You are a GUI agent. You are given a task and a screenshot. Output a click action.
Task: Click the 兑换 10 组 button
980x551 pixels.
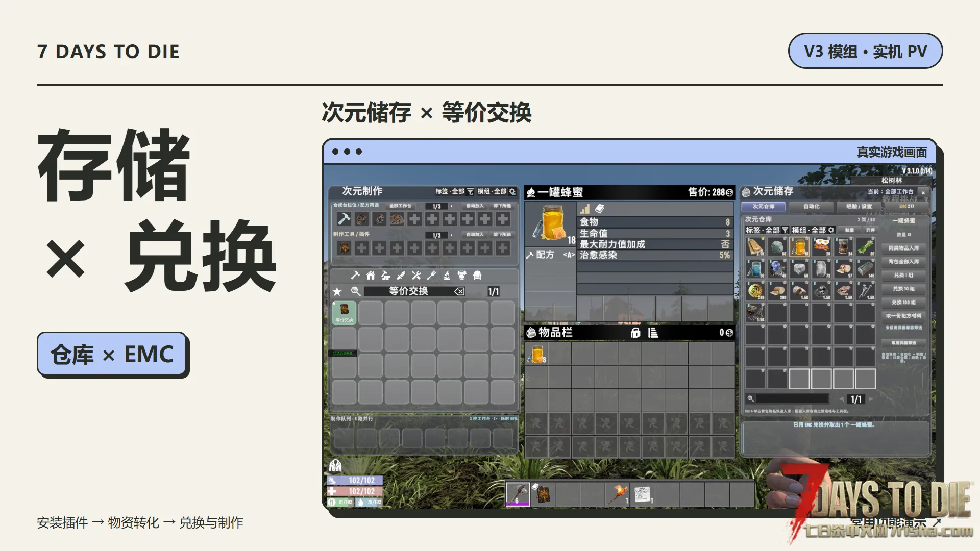pos(903,289)
